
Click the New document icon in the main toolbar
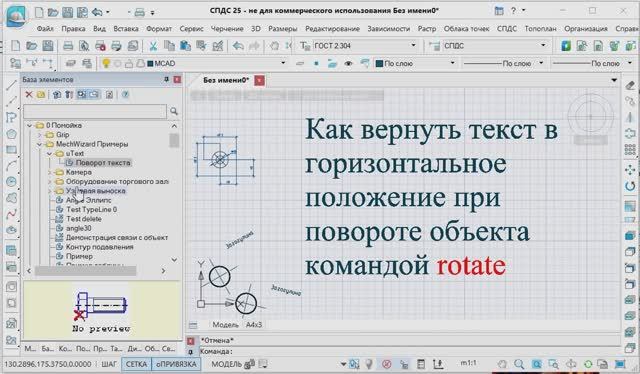pos(16,46)
